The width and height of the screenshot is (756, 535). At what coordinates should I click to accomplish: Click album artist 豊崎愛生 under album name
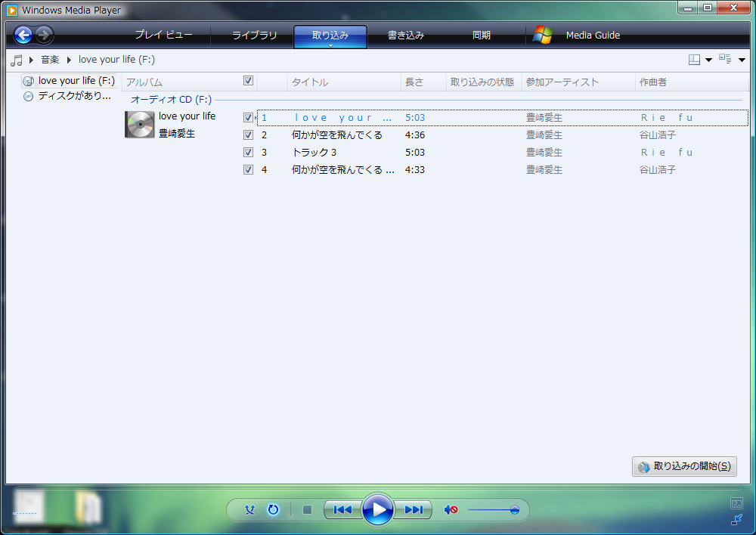click(x=177, y=134)
